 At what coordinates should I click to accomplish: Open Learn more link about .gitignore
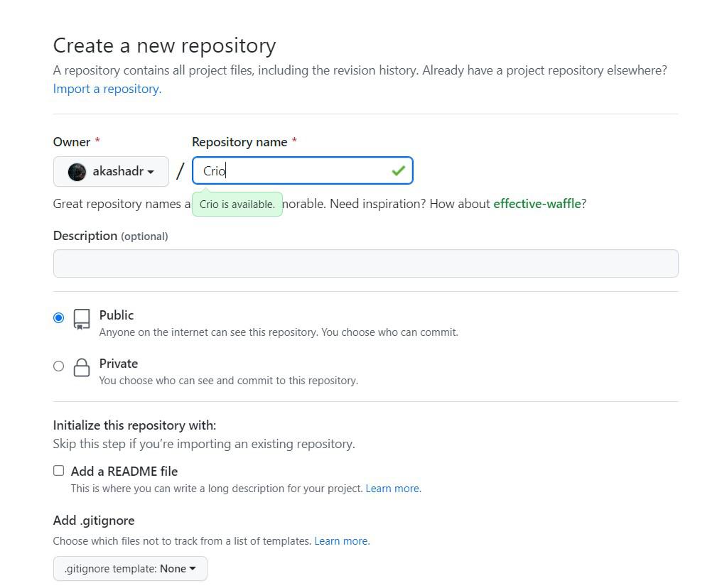coord(341,541)
